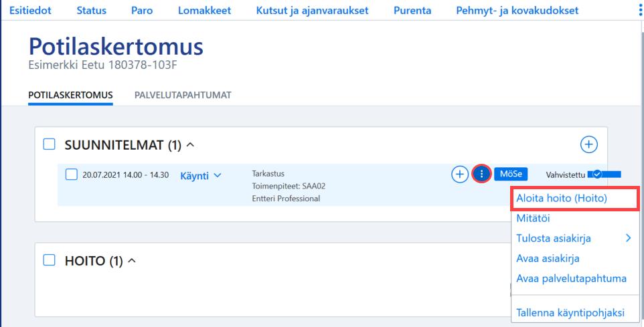Click the visit time 20.07.2021 14.00 - 14.30
Screen dimensions: 644x327
pyautogui.click(x=126, y=175)
